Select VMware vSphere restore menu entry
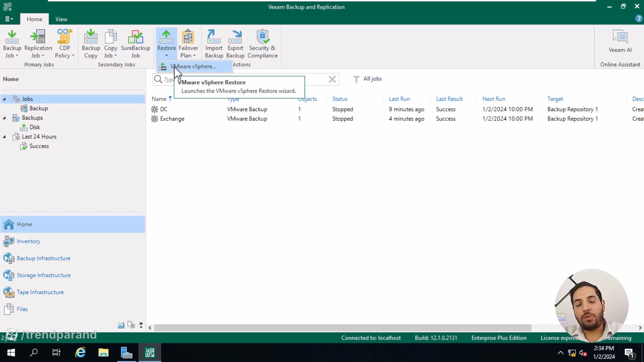 (x=195, y=66)
